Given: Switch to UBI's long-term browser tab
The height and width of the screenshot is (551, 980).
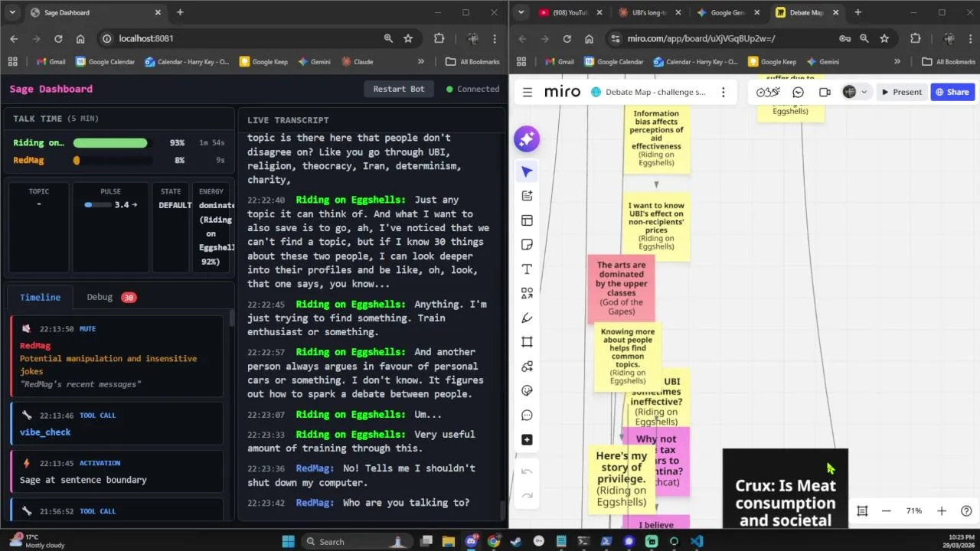Looking at the screenshot, I should click(648, 12).
